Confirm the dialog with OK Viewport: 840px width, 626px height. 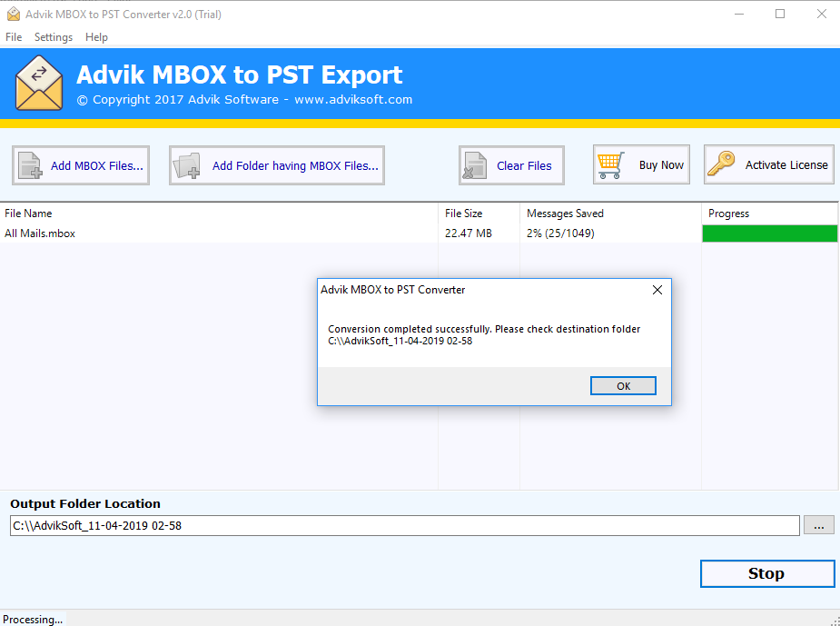point(623,386)
